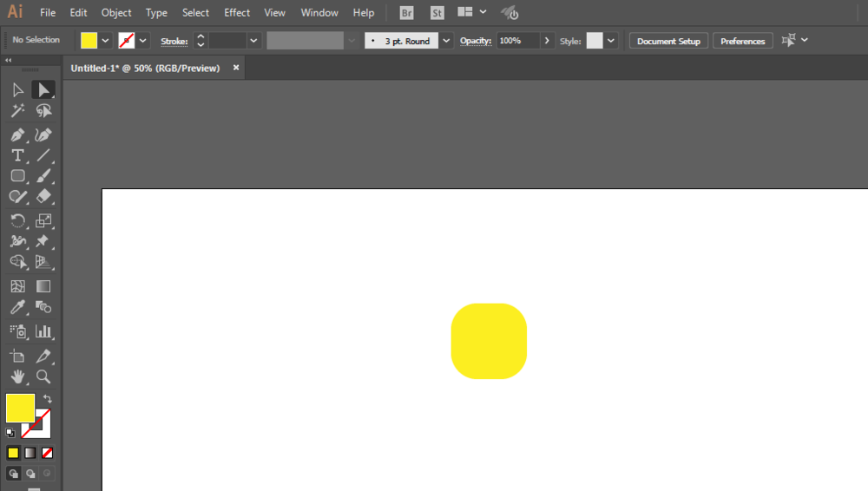Image resolution: width=868 pixels, height=491 pixels.
Task: Expand the opacity slider arrow
Action: pyautogui.click(x=547, y=41)
